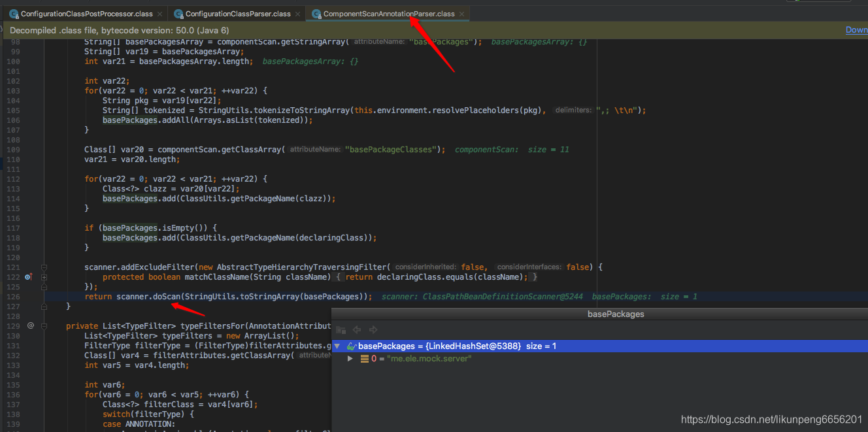Image resolution: width=868 pixels, height=432 pixels.
Task: Click doScan in the return statement on line 126
Action: pos(167,296)
